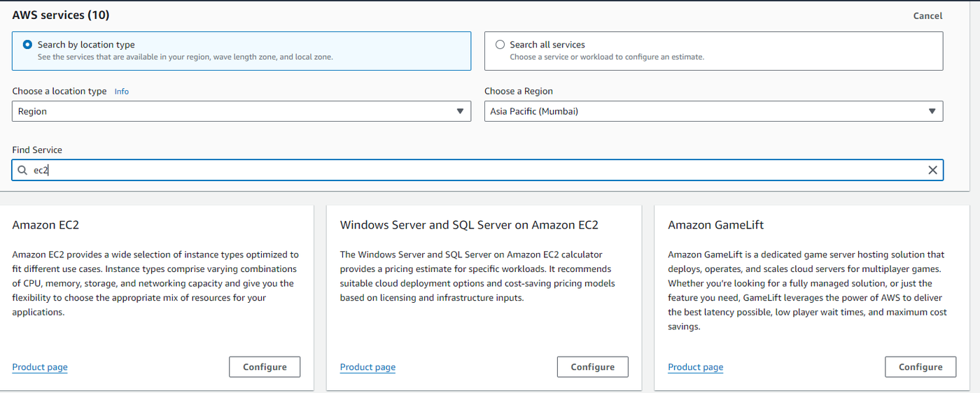The height and width of the screenshot is (393, 980).
Task: Cancel the AWS services dialog
Action: 927,15
